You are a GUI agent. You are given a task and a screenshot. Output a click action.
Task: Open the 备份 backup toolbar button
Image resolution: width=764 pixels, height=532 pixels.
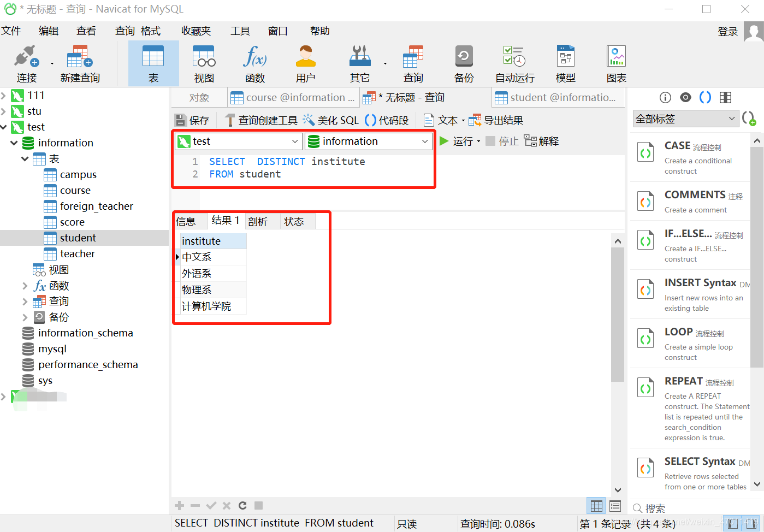click(464, 64)
